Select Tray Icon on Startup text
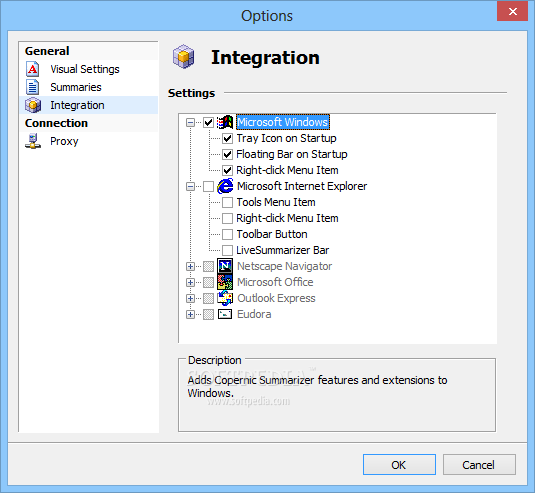Image resolution: width=535 pixels, height=493 pixels. (x=286, y=138)
